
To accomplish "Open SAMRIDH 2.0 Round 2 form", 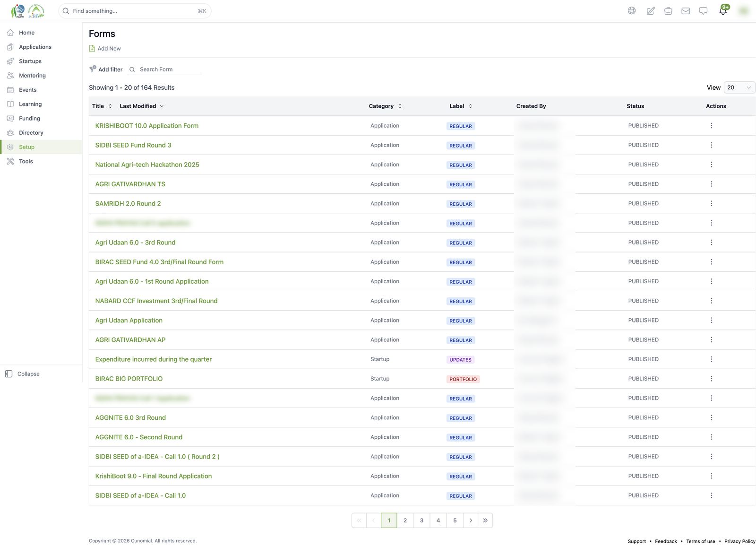I will [x=128, y=203].
